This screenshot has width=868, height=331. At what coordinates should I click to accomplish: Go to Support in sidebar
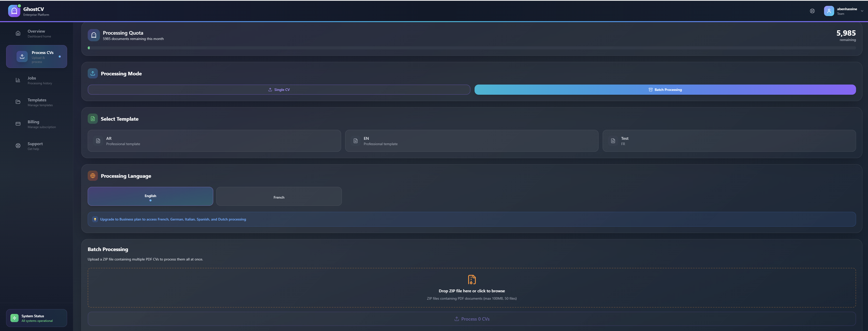[35, 146]
